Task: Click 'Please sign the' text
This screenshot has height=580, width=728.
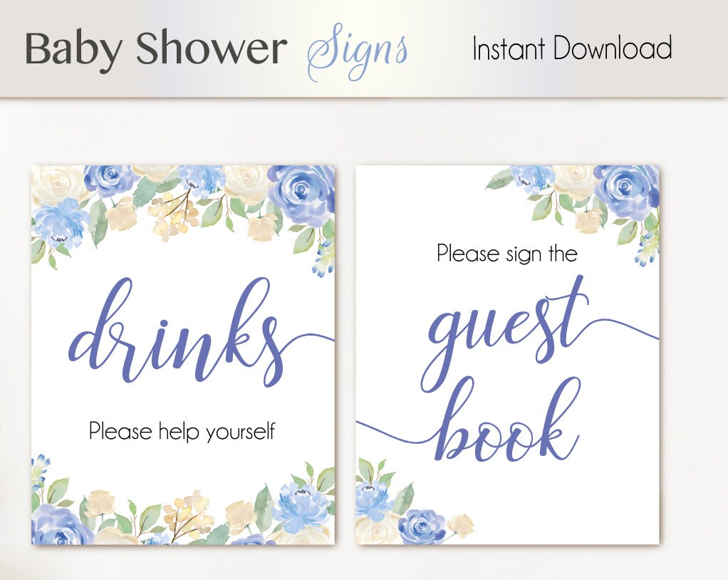Action: [x=507, y=254]
